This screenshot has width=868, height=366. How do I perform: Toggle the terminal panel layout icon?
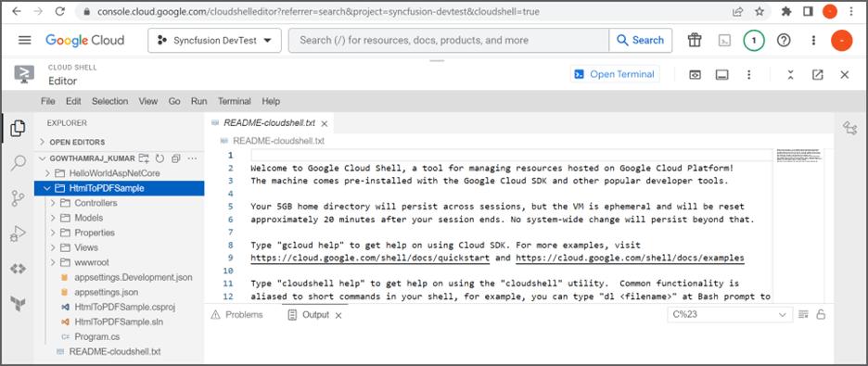[x=721, y=75]
